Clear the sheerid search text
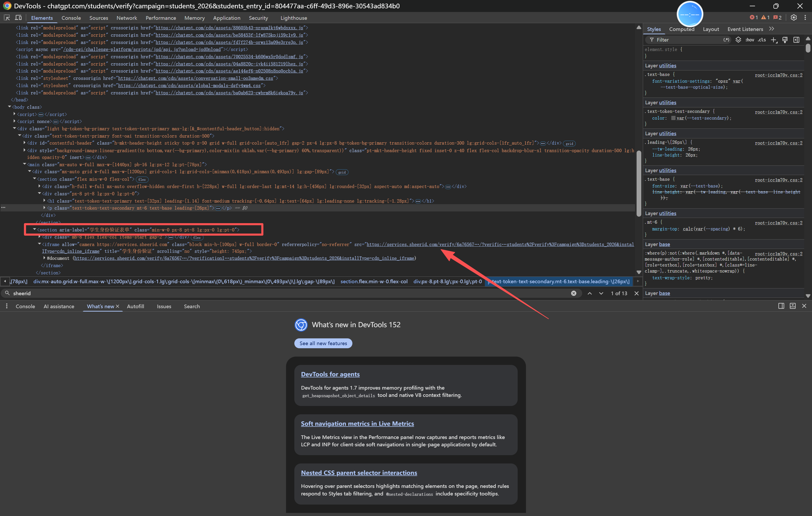Screen dimensions: 812x516 point(574,293)
